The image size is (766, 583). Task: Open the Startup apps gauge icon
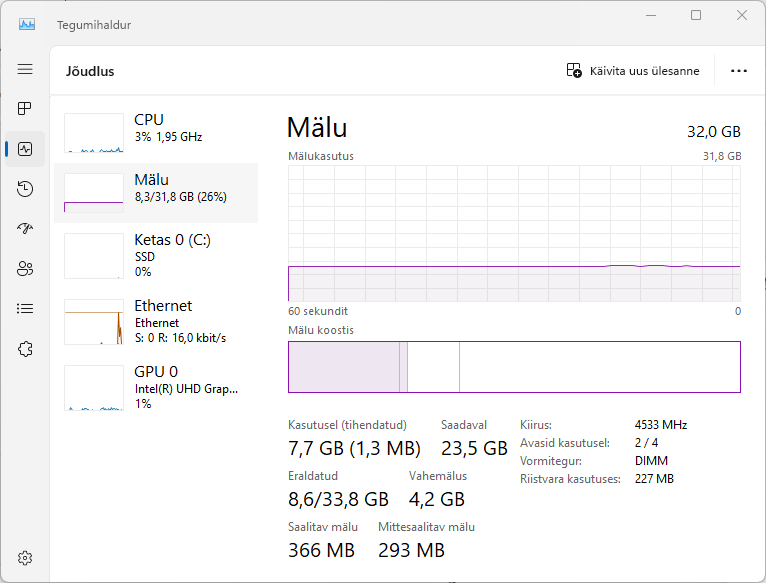click(25, 228)
